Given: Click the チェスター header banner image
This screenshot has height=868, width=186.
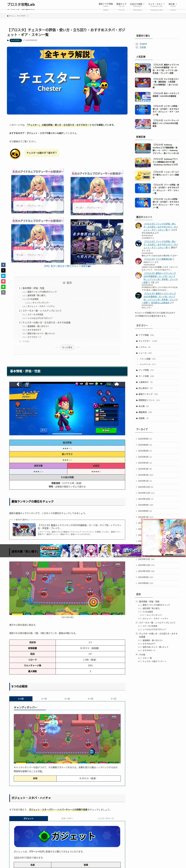Looking at the screenshot, I should click(67, 81).
